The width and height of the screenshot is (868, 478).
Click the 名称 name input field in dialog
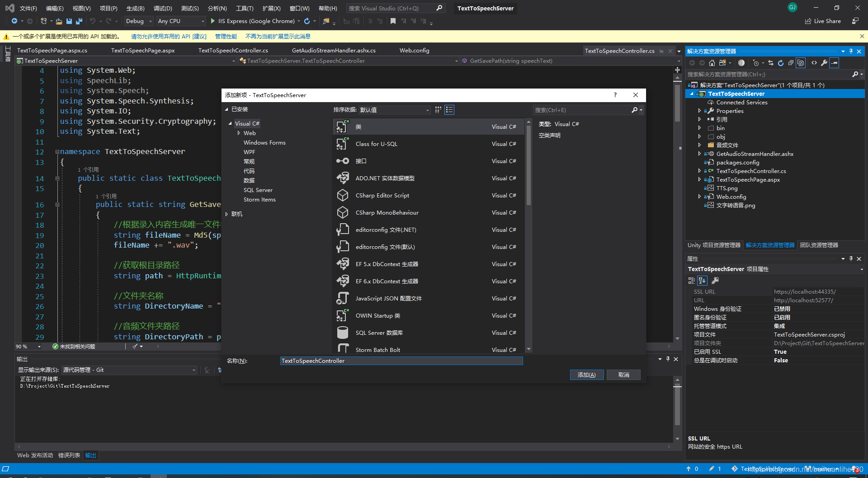(x=401, y=361)
